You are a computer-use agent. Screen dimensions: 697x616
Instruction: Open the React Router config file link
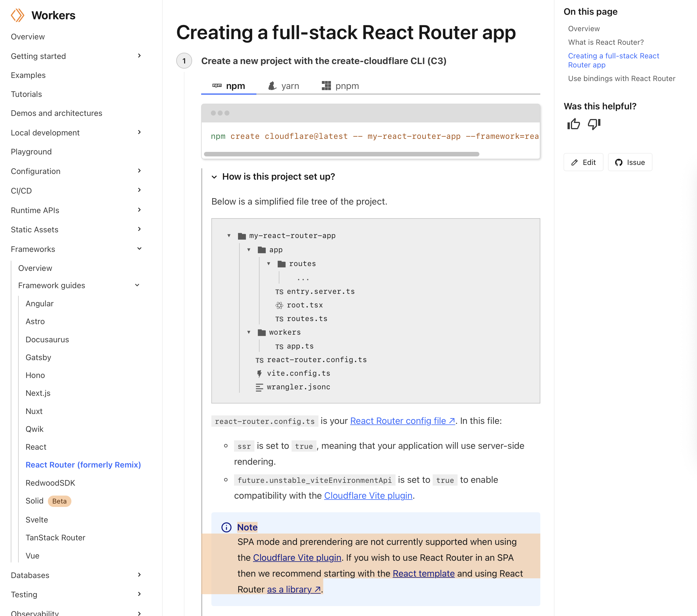click(x=402, y=421)
